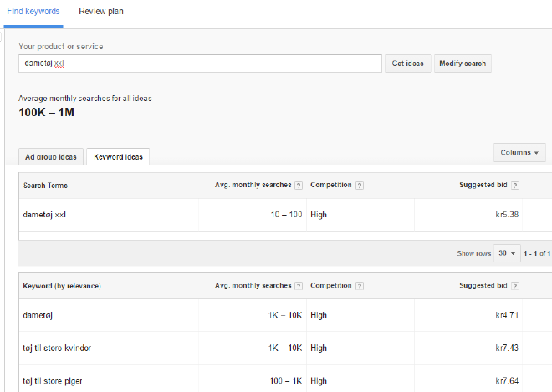Focus the product or service input field
Image resolution: width=552 pixels, height=392 pixels.
(200, 64)
